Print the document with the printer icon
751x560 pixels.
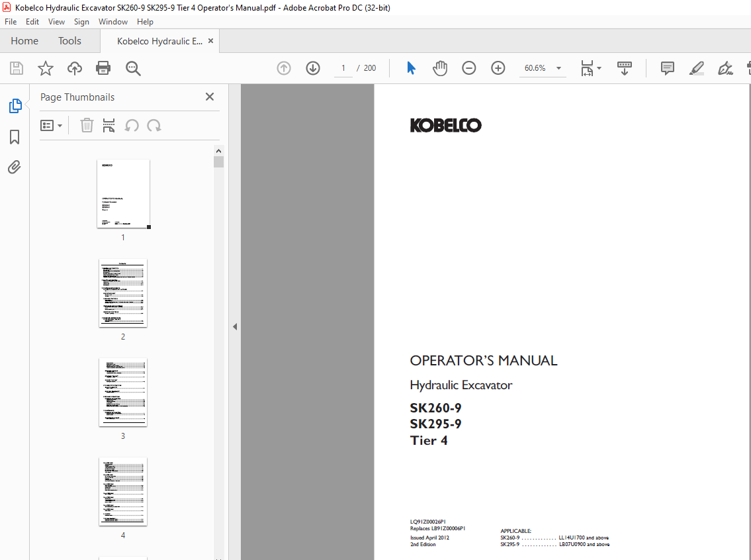coord(103,68)
